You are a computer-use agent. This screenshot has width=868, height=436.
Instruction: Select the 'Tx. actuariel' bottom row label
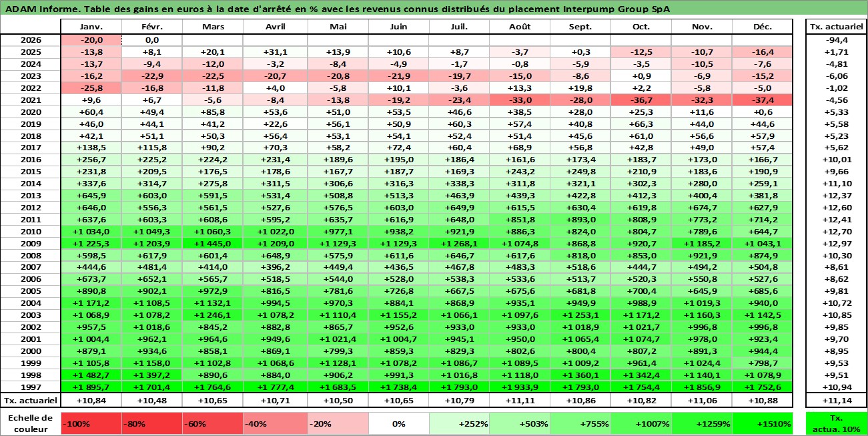[x=30, y=401]
